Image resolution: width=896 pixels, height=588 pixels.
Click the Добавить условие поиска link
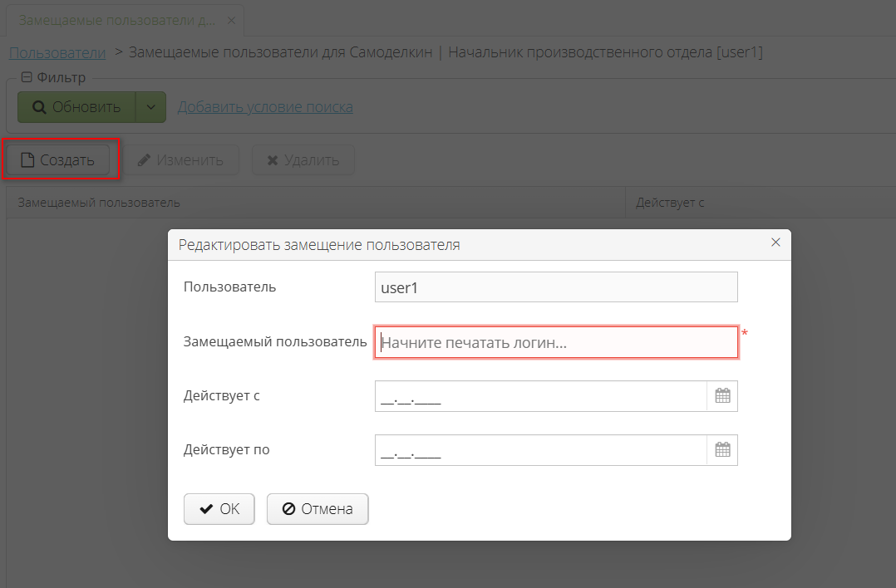pos(264,106)
